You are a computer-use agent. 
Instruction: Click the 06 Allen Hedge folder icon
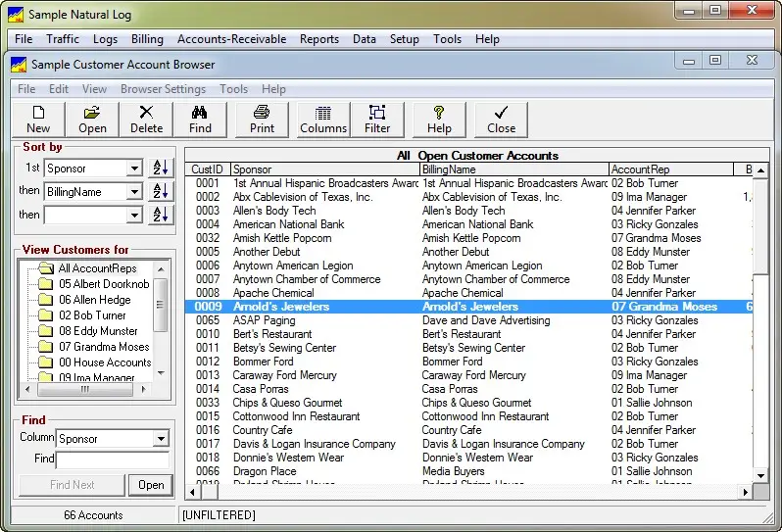pos(46,299)
